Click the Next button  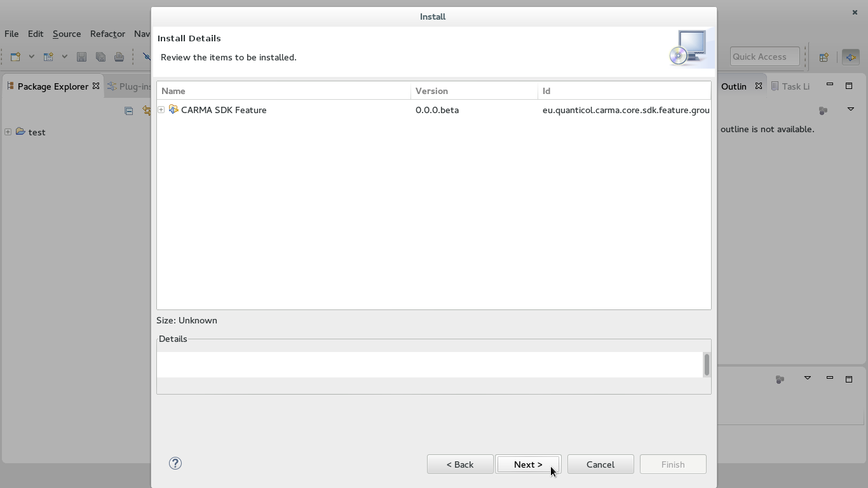[528, 464]
